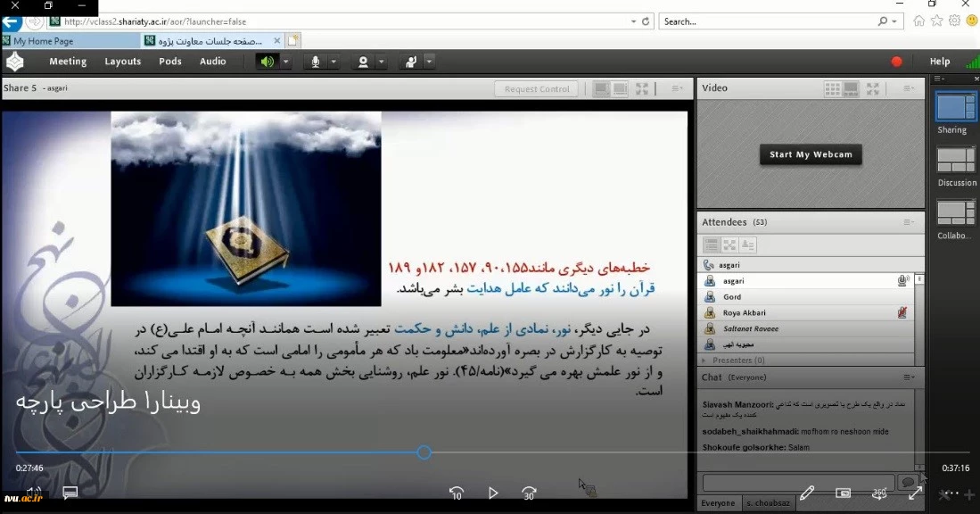The height and width of the screenshot is (514, 980).
Task: Select the Discussion layout thumbnail
Action: (x=956, y=161)
